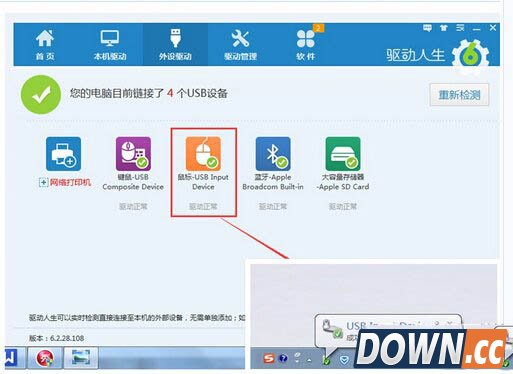513x374 pixels.
Task: Click the blue help question mark tray icon
Action: [x=283, y=359]
